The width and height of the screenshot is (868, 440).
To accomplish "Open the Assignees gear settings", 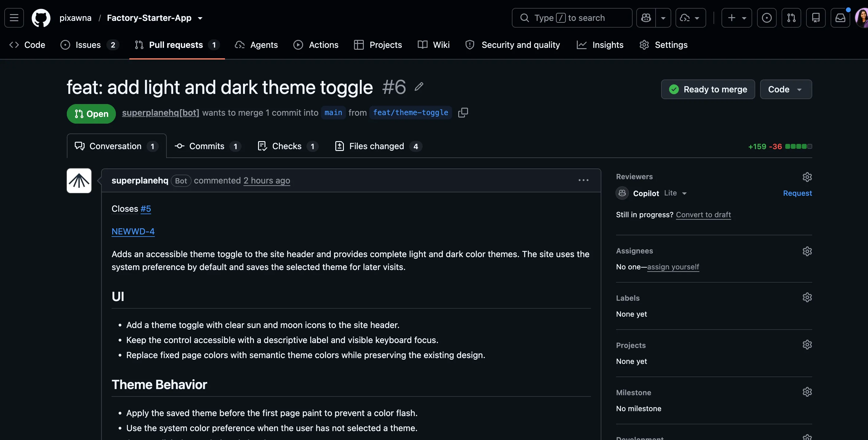I will [807, 251].
